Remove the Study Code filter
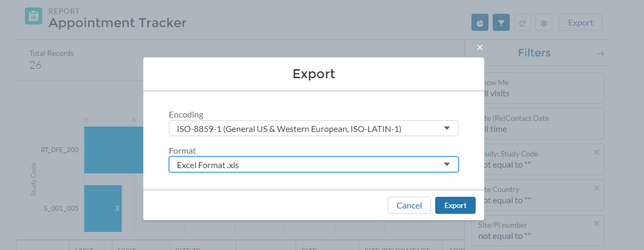644x250 pixels. [597, 152]
